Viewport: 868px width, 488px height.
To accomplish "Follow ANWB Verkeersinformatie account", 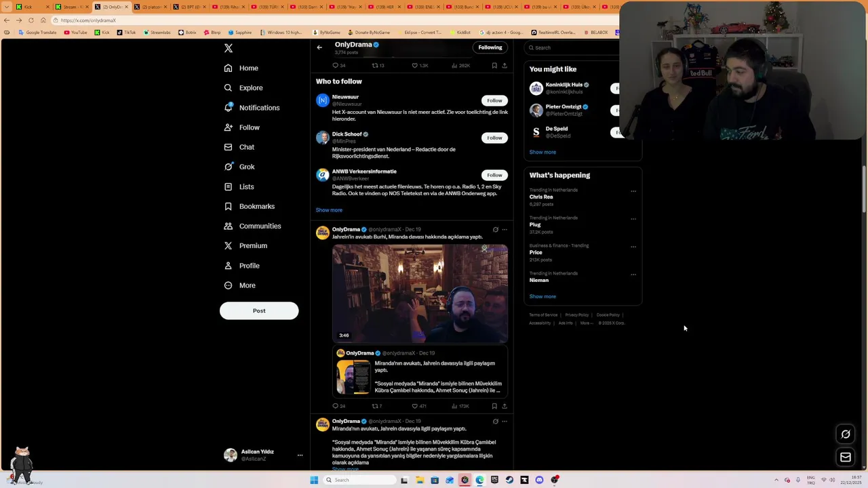I will click(x=494, y=175).
